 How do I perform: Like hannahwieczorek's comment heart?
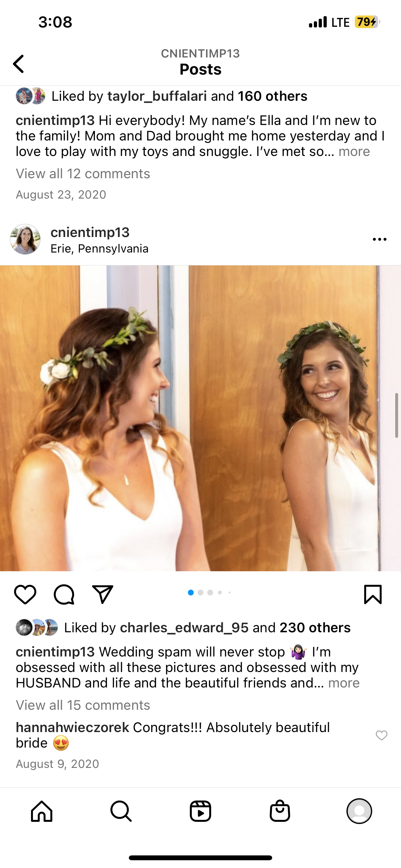[381, 735]
